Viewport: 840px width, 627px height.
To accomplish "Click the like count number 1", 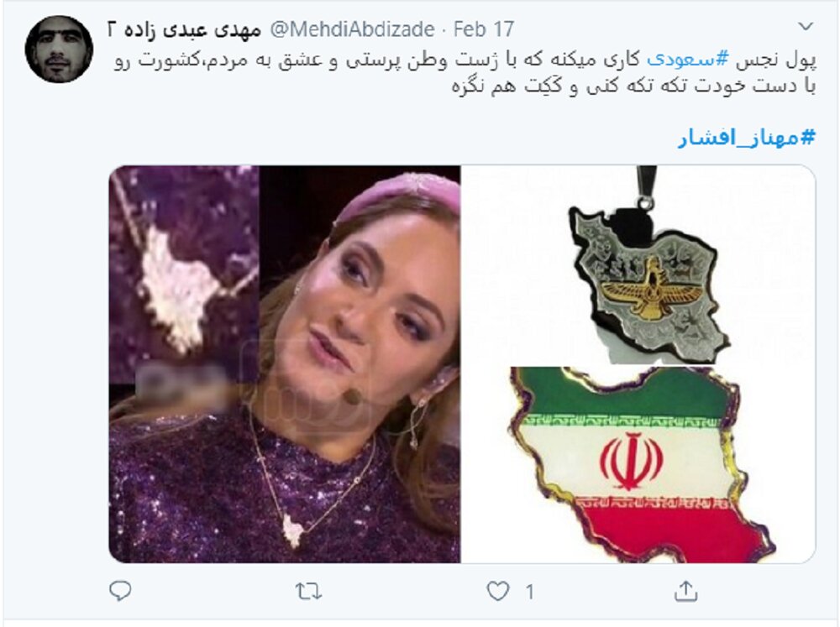I will [529, 593].
